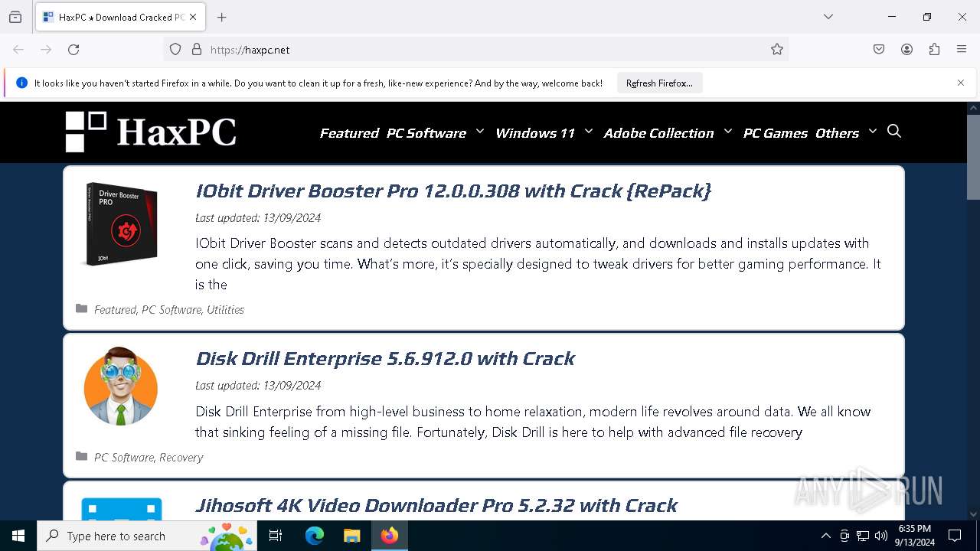
Task: Open network status tray icon
Action: [x=863, y=536]
